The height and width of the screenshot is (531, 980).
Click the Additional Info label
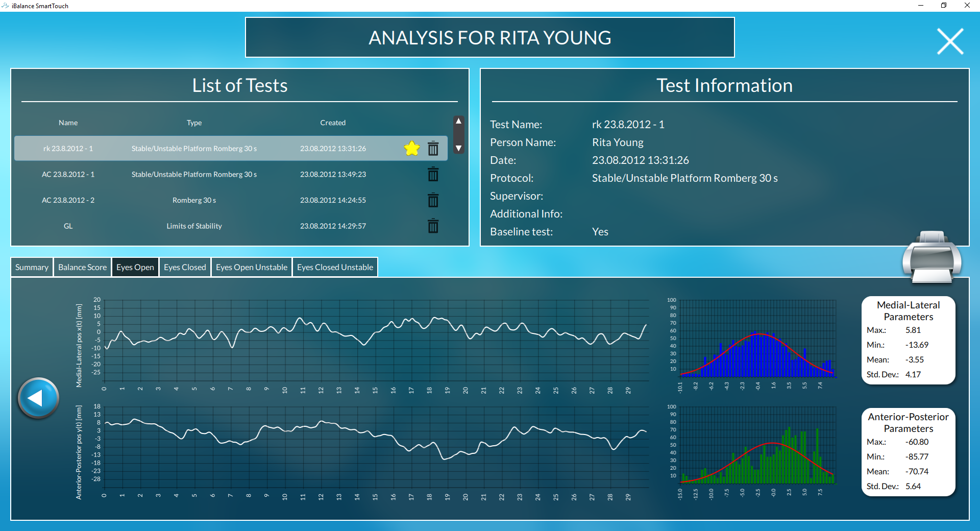click(x=526, y=214)
